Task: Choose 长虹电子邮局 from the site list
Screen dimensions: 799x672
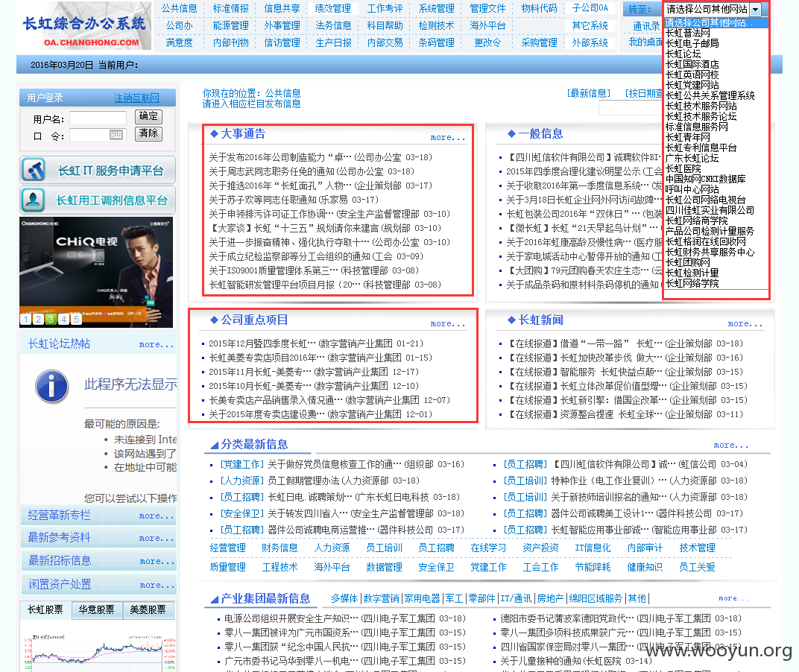Action: (692, 43)
